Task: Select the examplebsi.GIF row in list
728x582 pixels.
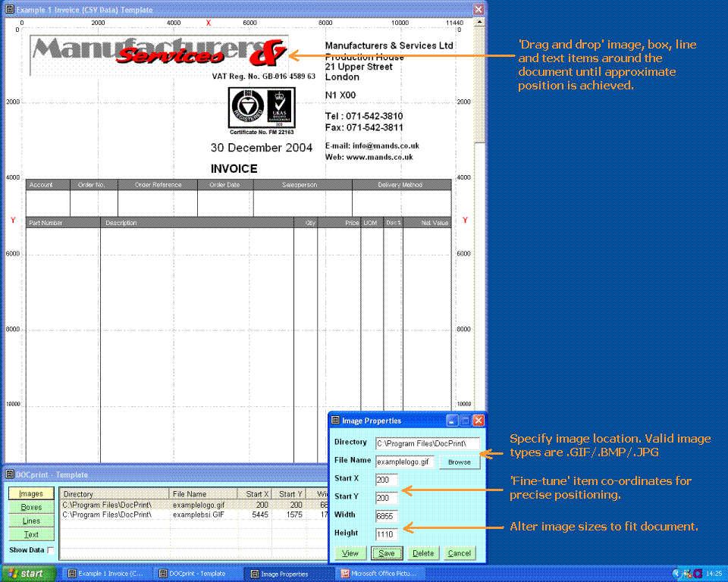Action: [x=190, y=515]
